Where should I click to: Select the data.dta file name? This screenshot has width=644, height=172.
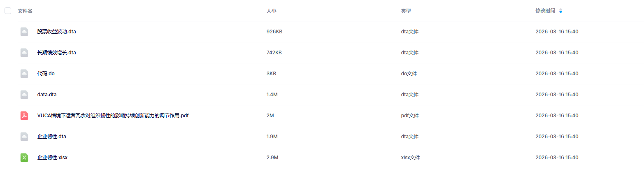click(x=47, y=95)
